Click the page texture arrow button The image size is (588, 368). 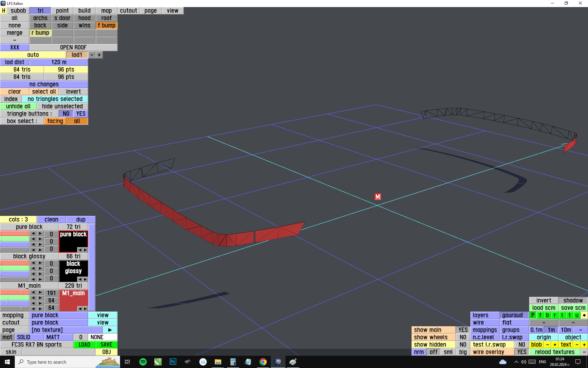pos(110,330)
